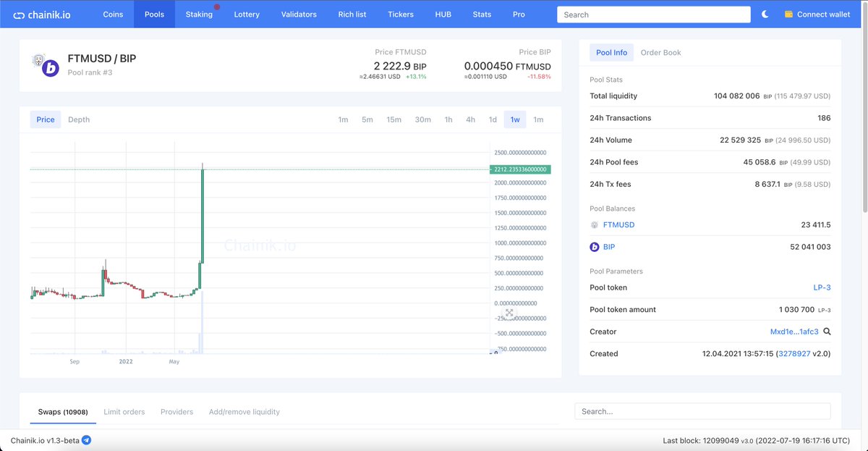Screen dimensions: 868x451
Task: Click the Price BIP value 0.000450
Action: click(x=488, y=66)
